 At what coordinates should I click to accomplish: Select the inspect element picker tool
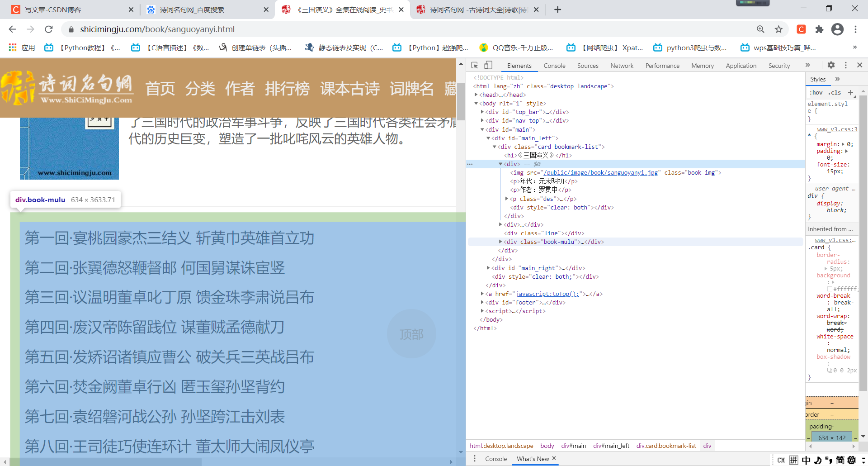point(474,65)
